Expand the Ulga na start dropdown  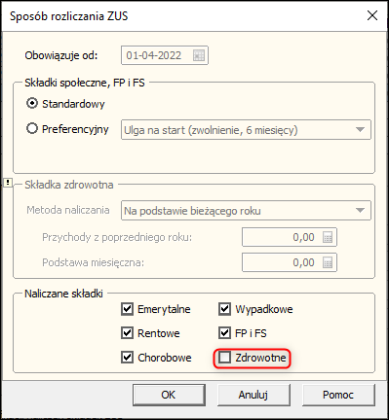pyautogui.click(x=246, y=130)
